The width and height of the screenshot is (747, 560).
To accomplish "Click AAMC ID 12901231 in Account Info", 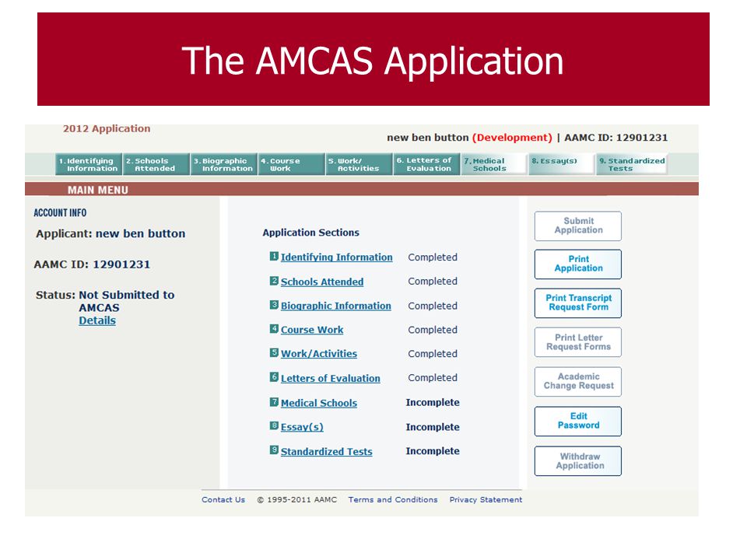I will [92, 264].
